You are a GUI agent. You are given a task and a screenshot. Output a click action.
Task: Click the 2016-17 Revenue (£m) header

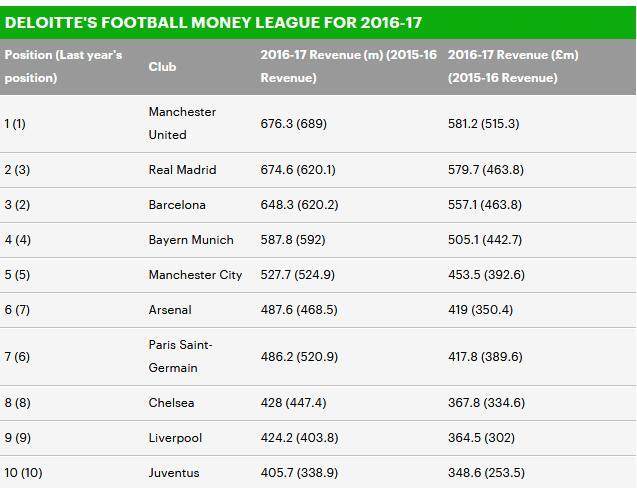(x=513, y=66)
